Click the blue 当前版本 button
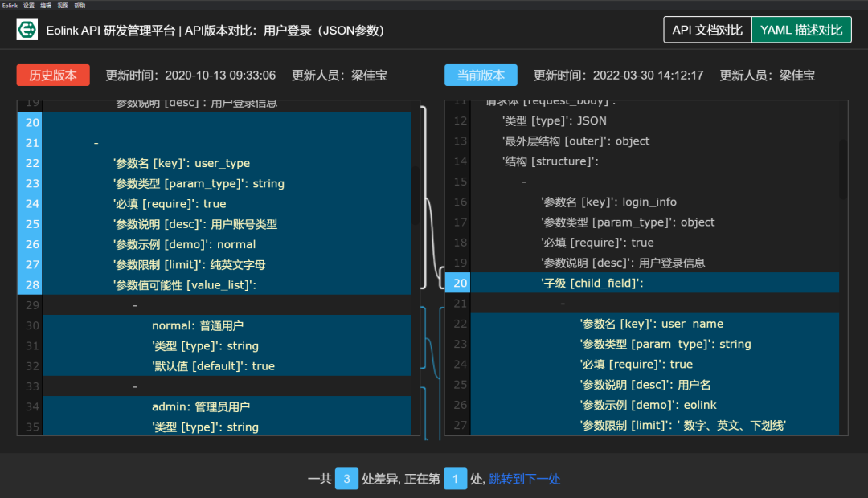 481,76
